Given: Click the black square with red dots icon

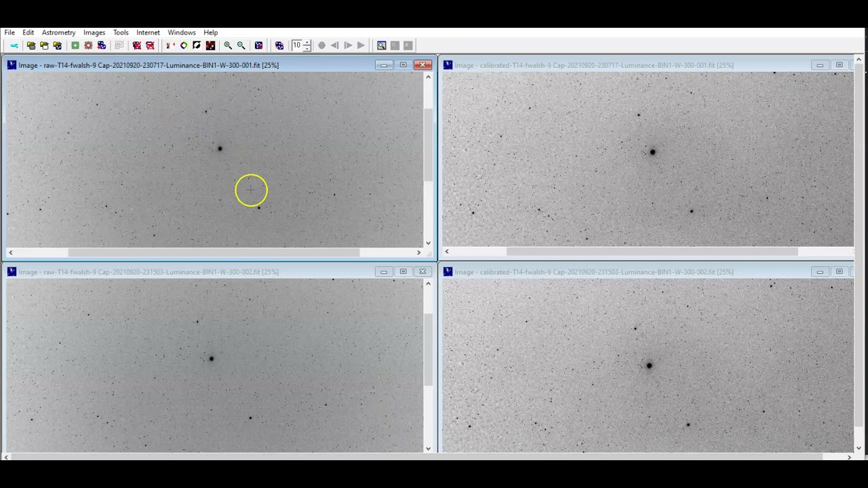Looking at the screenshot, I should click(x=210, y=45).
